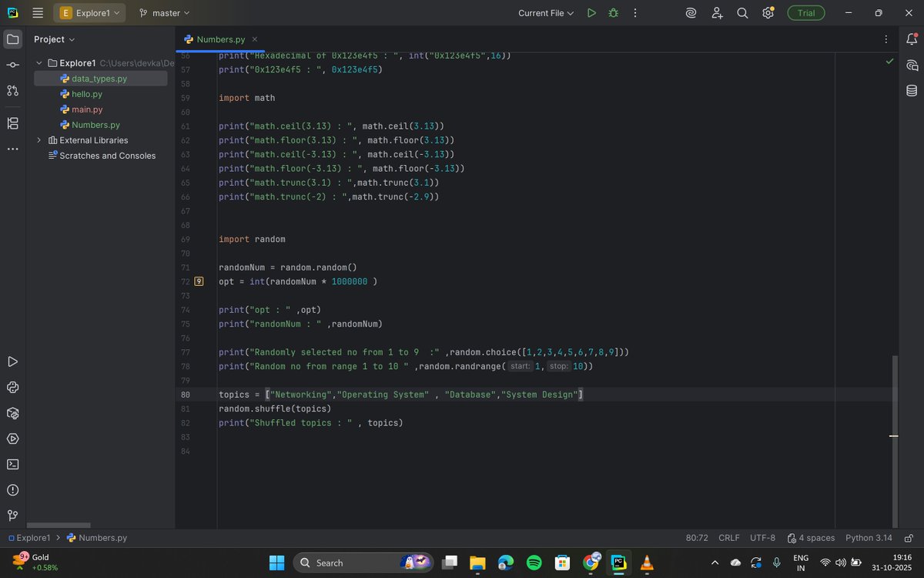Click the stop: inlay hint on line 78
The width and height of the screenshot is (924, 578).
click(x=558, y=366)
